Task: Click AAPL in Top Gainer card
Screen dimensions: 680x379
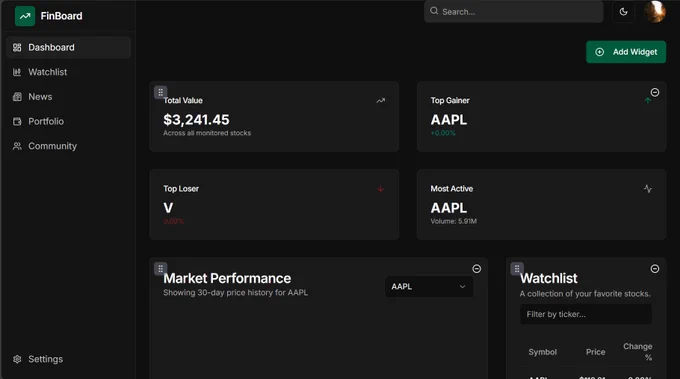Action: (x=449, y=120)
